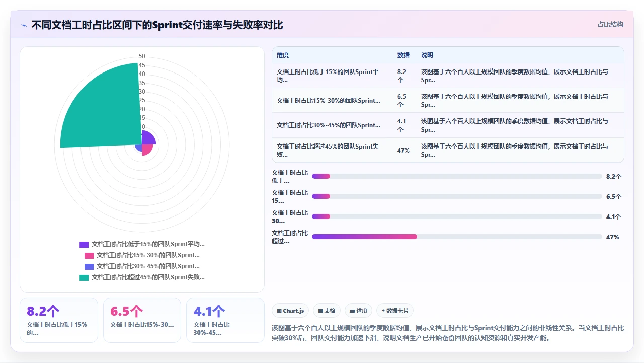Click legend text 文档工时占比低于15%的团队Sprint平均

(148, 244)
